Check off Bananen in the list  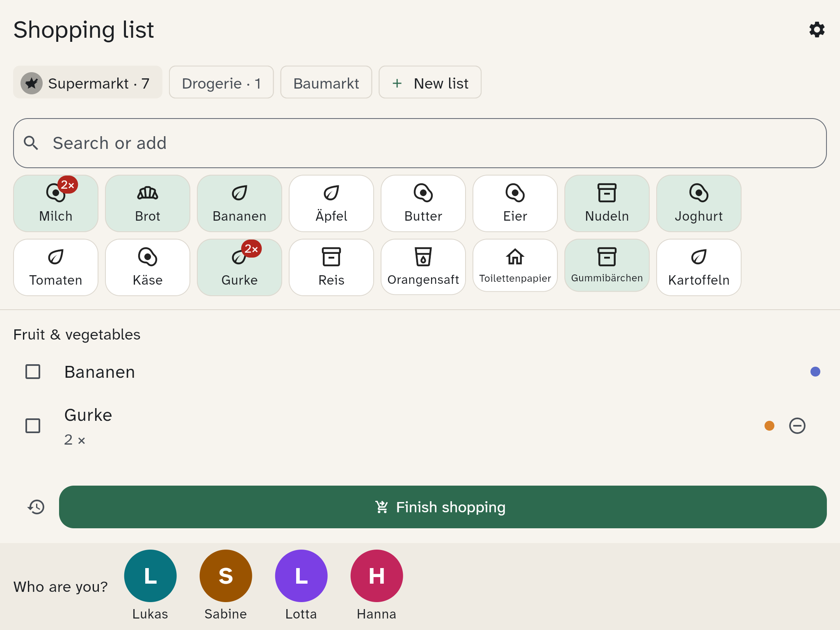(x=33, y=372)
